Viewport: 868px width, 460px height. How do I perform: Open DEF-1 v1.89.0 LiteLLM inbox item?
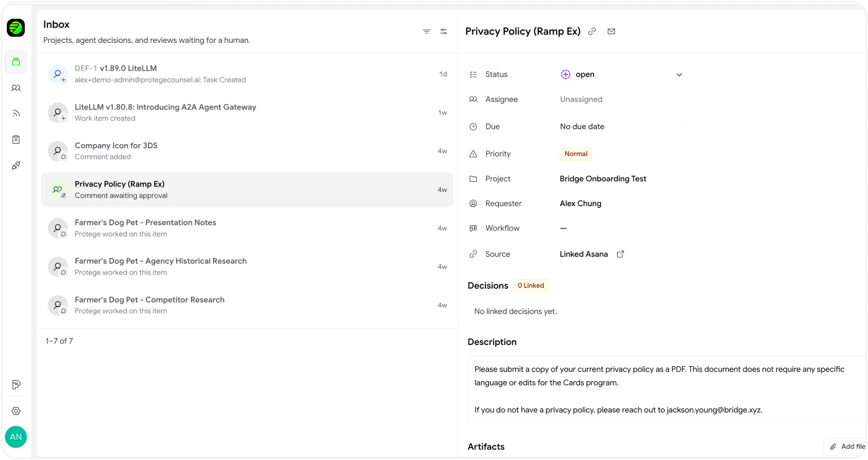(x=247, y=74)
